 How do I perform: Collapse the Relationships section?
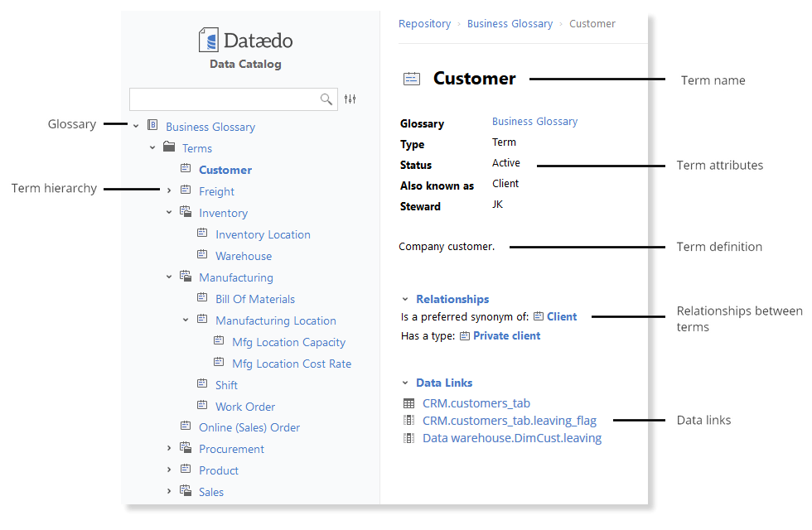click(x=405, y=299)
